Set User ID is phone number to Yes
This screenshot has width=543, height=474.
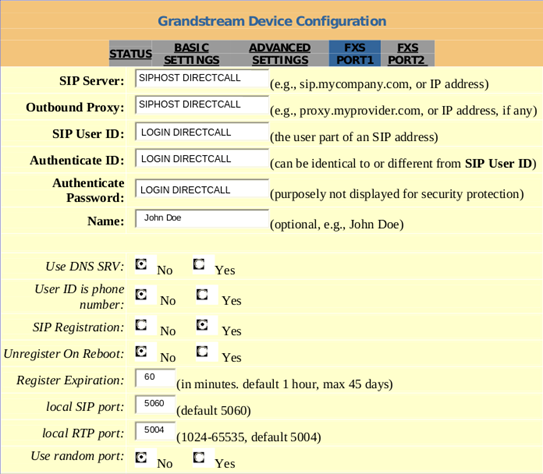pos(202,295)
